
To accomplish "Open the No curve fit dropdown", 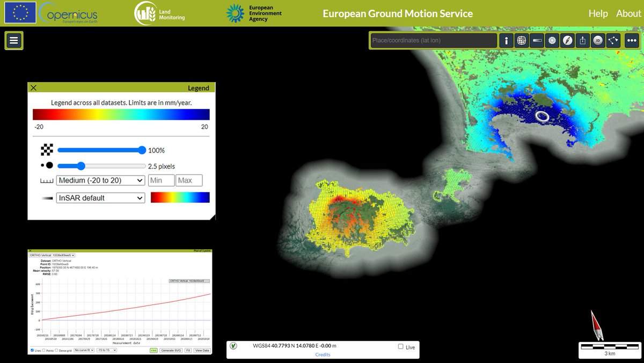I will coord(84,350).
